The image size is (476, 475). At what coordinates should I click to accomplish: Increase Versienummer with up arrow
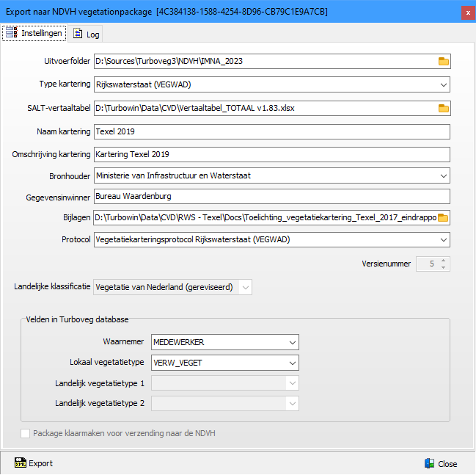[x=442, y=260]
